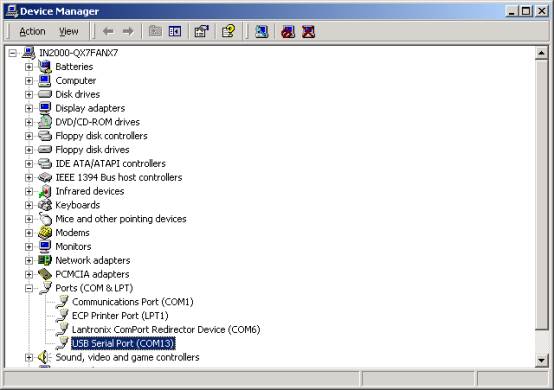Click the Monitors icon
554x390 pixels.
pos(45,246)
